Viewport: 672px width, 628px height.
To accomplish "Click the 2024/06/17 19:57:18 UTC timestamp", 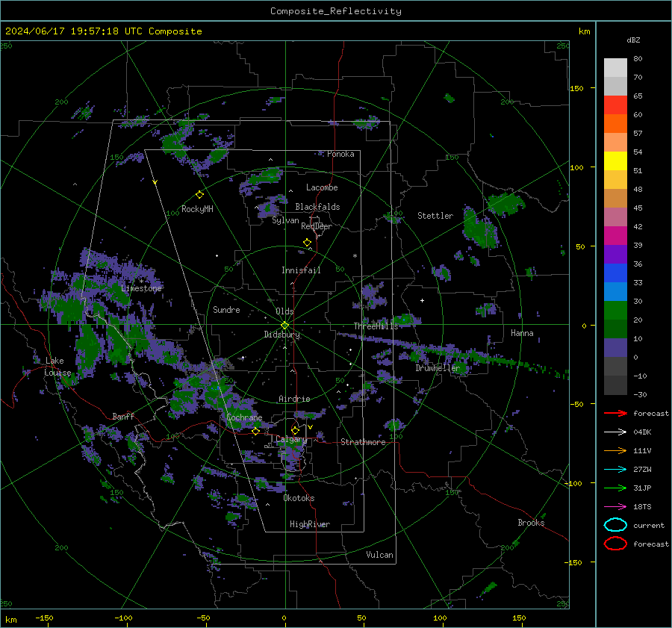I will click(103, 31).
